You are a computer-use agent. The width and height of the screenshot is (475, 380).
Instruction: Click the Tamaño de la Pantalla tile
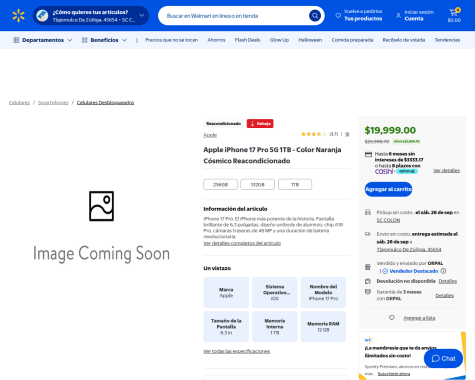point(226,327)
